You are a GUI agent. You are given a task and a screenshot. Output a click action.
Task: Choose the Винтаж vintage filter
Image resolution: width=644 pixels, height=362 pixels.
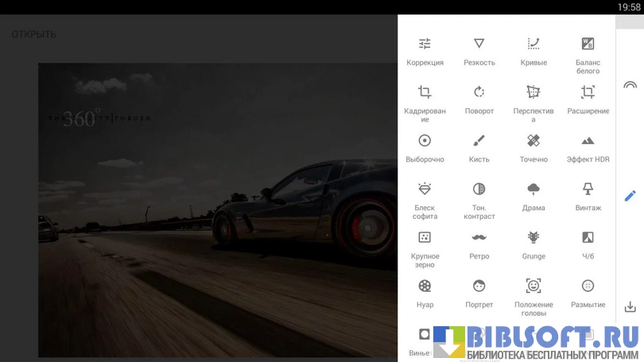tap(588, 197)
